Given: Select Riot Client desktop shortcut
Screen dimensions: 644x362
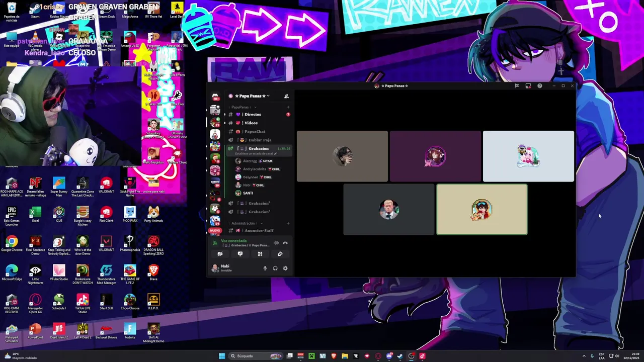Looking at the screenshot, I should (106, 215).
